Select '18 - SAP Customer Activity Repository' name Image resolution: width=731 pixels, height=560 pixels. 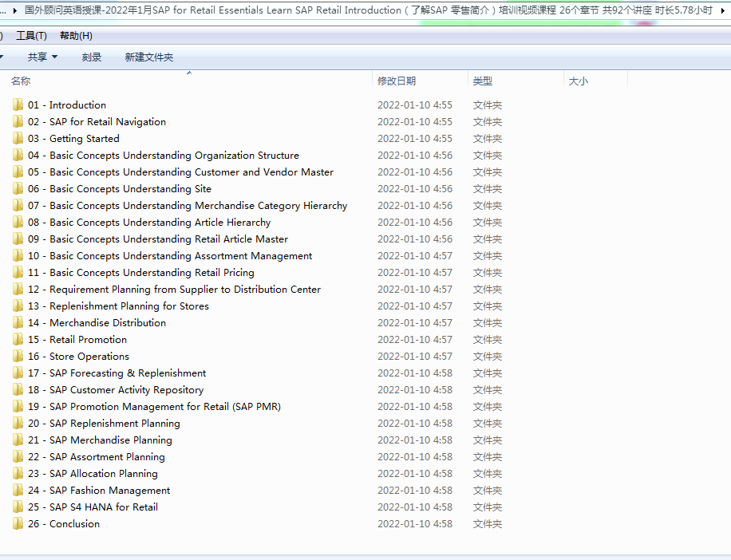click(x=116, y=390)
